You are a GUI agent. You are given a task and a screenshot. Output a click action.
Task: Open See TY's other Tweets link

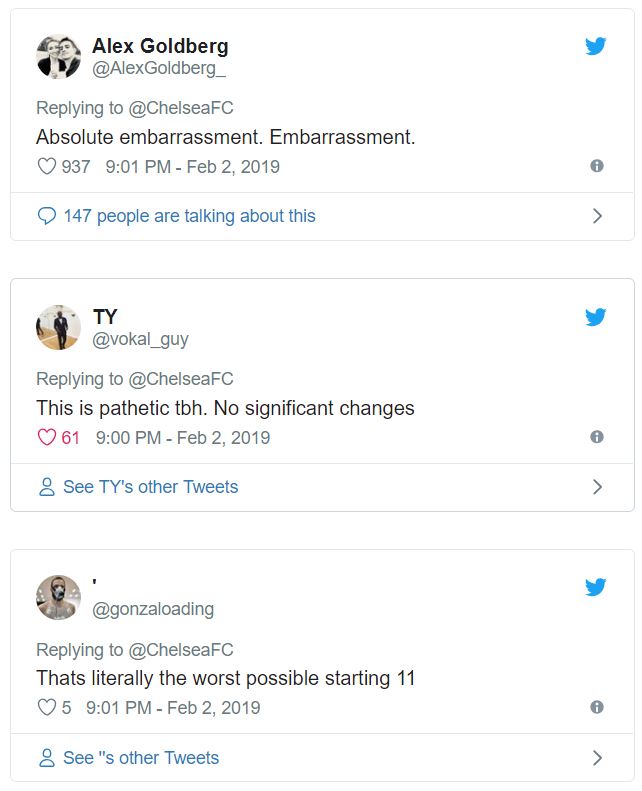click(150, 487)
